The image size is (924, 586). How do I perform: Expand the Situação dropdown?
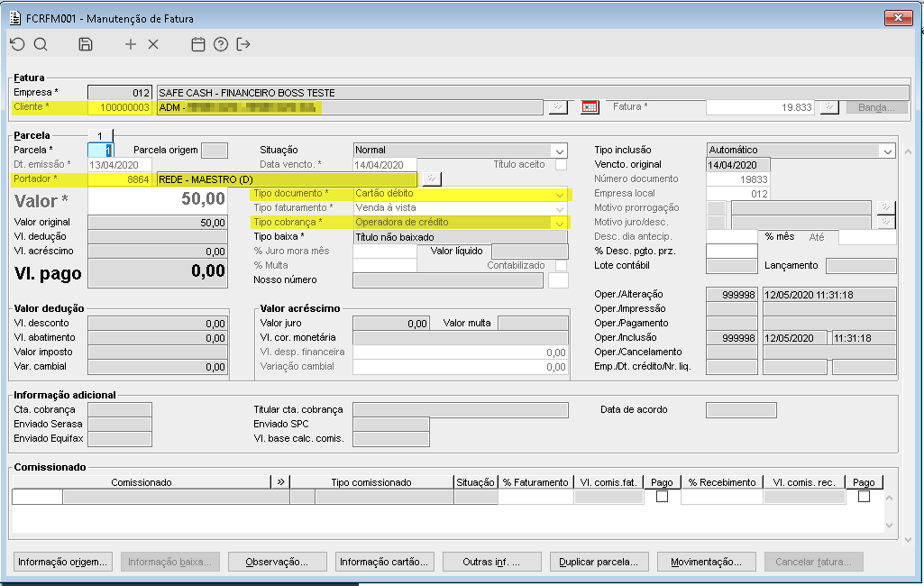(560, 151)
